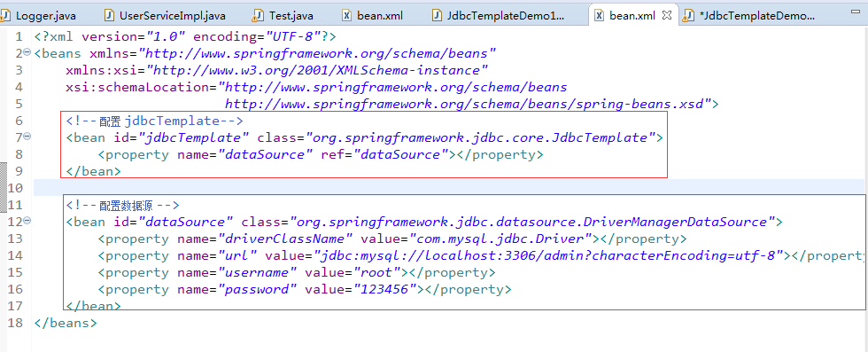The image size is (868, 352).
Task: Click line number 18 in the gutter
Action: click(x=16, y=323)
